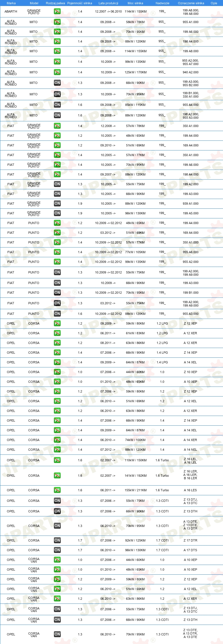Click engine code Z 17 DTR

pos(190,540)
